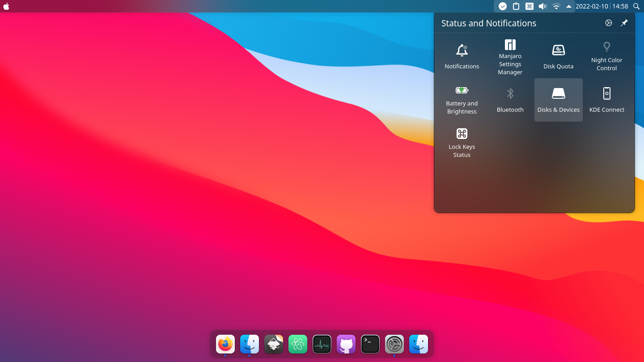Viewport: 644px width, 362px height.
Task: Open KDE Connect entry
Action: click(x=607, y=100)
